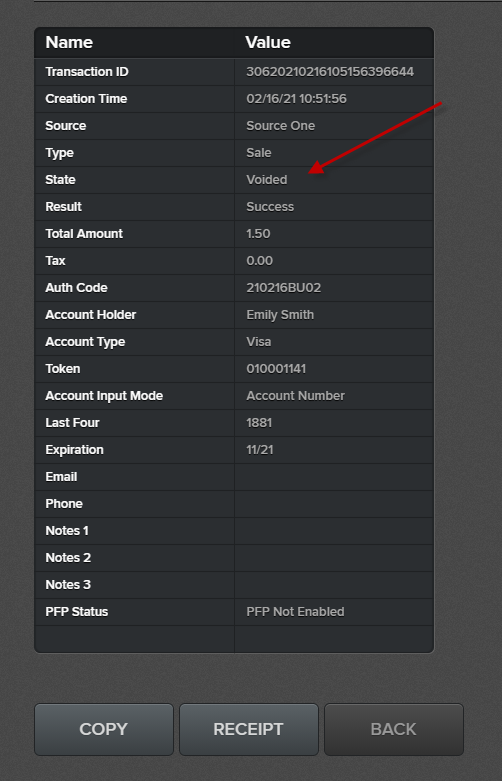The height and width of the screenshot is (781, 502).
Task: Click the Auth Code value 210216BU02
Action: pos(283,288)
